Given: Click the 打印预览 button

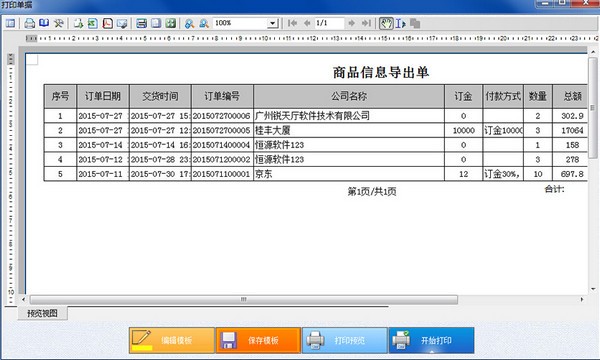Looking at the screenshot, I should pos(344,340).
